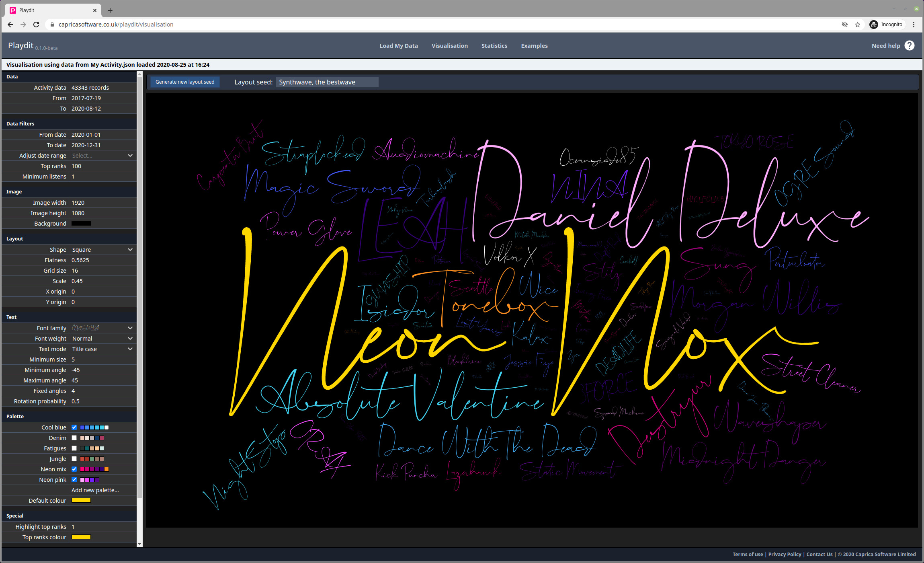Open the Statistics tab
Screen dimensions: 924x563
tap(496, 45)
